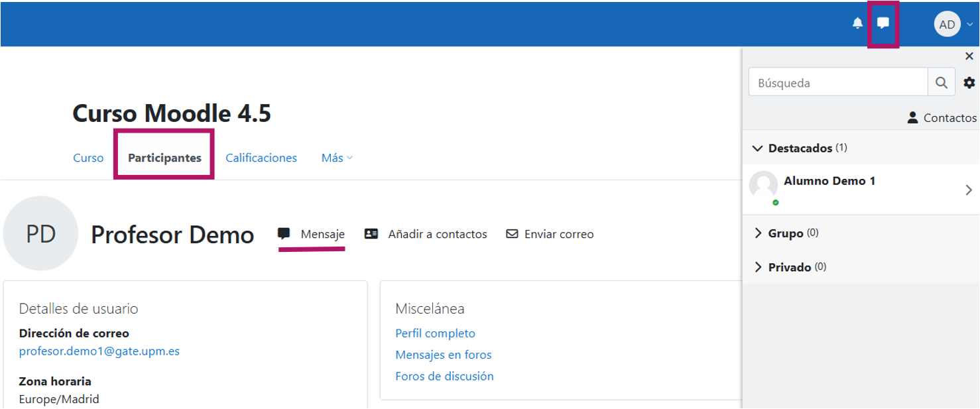
Task: Click in the Búsqueda search field
Action: (x=837, y=83)
